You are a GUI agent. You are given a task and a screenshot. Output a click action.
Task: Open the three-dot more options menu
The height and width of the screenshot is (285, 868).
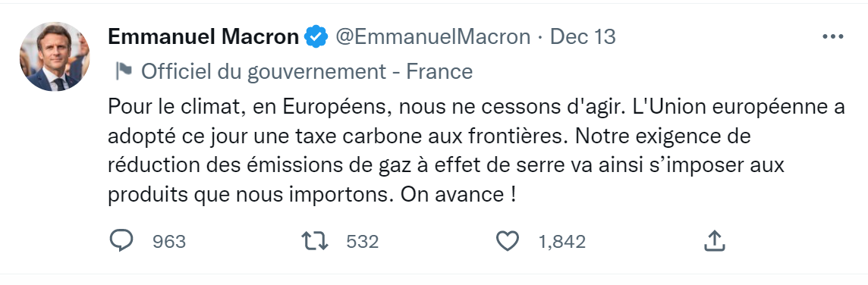tap(832, 37)
